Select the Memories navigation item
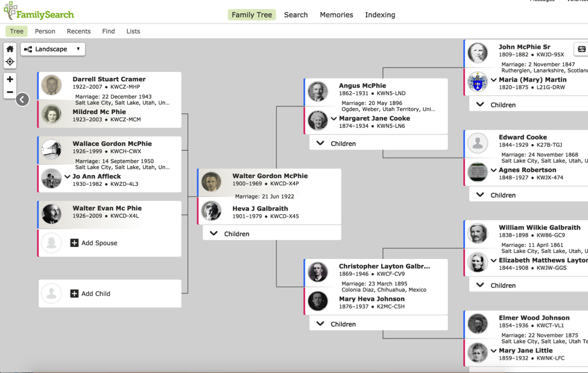588x373 pixels. (336, 14)
